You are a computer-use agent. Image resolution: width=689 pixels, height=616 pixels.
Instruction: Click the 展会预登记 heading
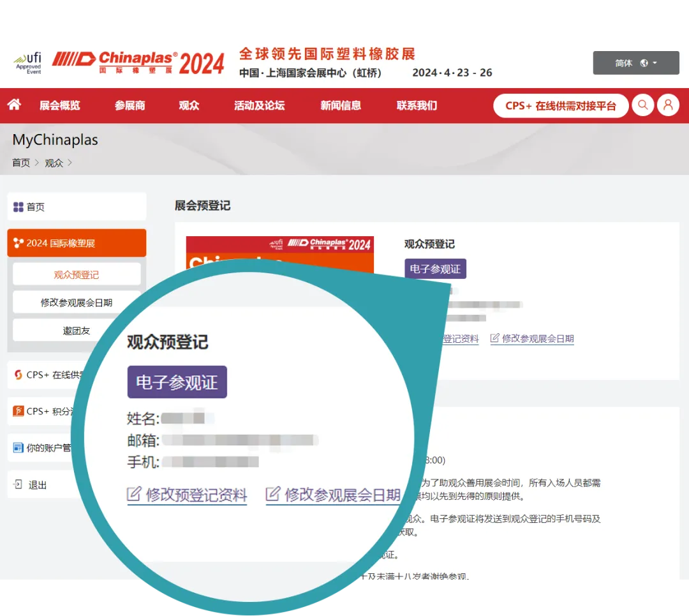(x=203, y=206)
